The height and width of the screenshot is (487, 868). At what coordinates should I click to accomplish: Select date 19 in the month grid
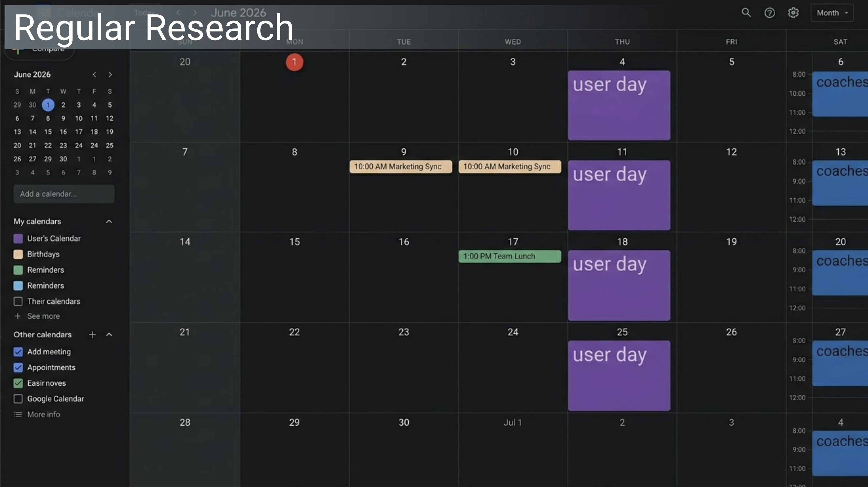[x=731, y=242]
